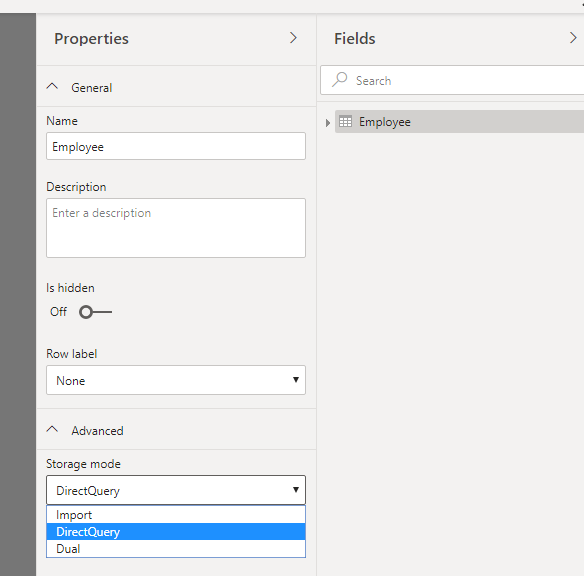Collapse the Advanced section

click(x=52, y=430)
